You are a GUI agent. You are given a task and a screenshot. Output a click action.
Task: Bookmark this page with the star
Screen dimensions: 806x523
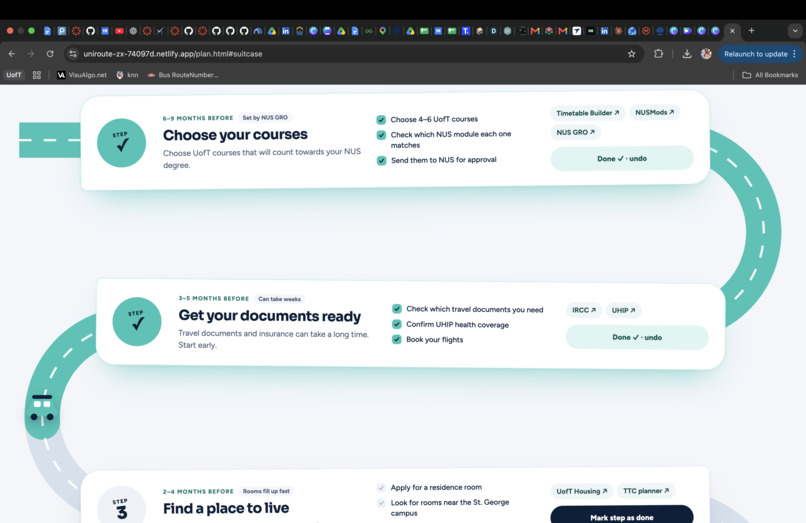(631, 53)
